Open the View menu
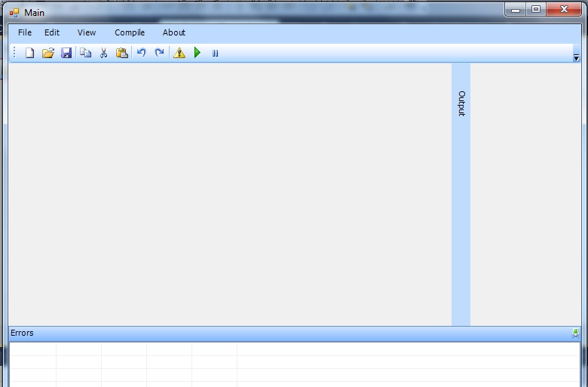Screen dimensions: 588x387 87,32
